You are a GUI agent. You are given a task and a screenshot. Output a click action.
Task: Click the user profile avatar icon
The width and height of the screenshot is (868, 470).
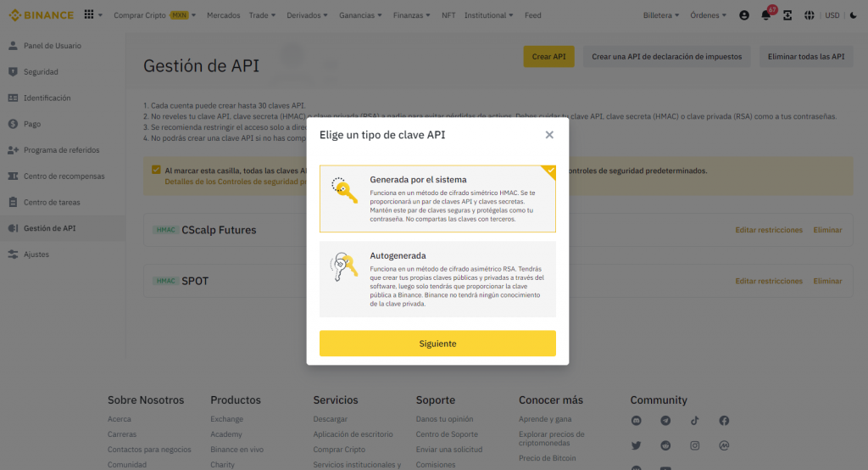[744, 15]
